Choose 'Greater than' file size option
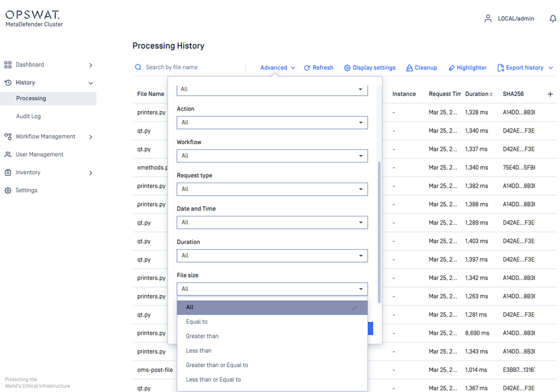Screen dimensions: 560x392 [x=202, y=336]
